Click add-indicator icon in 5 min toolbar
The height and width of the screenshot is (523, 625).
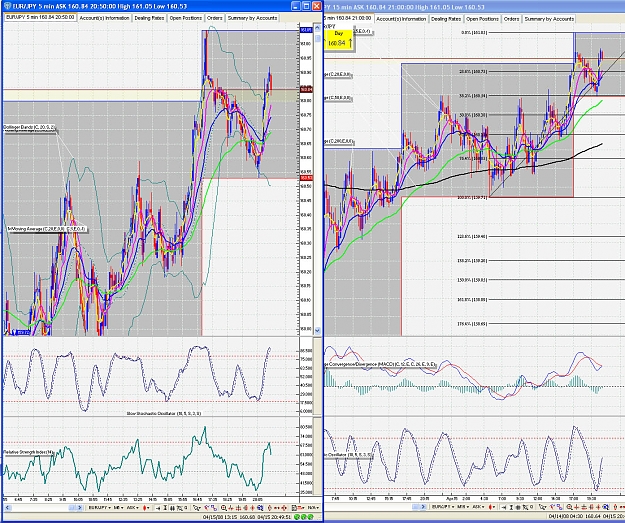pyautogui.click(x=207, y=508)
